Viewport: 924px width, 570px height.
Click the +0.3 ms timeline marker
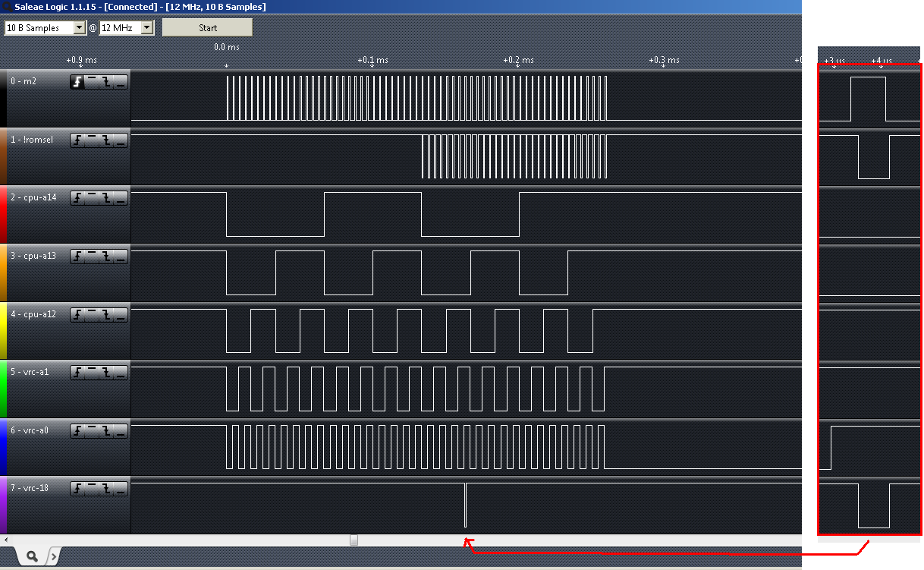click(x=664, y=60)
